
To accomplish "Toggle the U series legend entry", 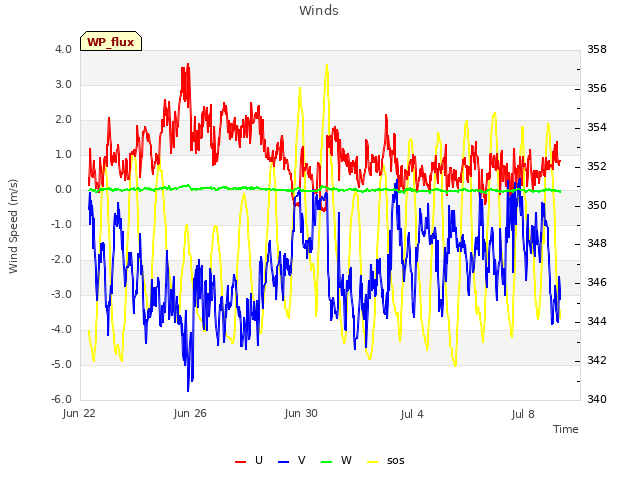I will (x=249, y=460).
